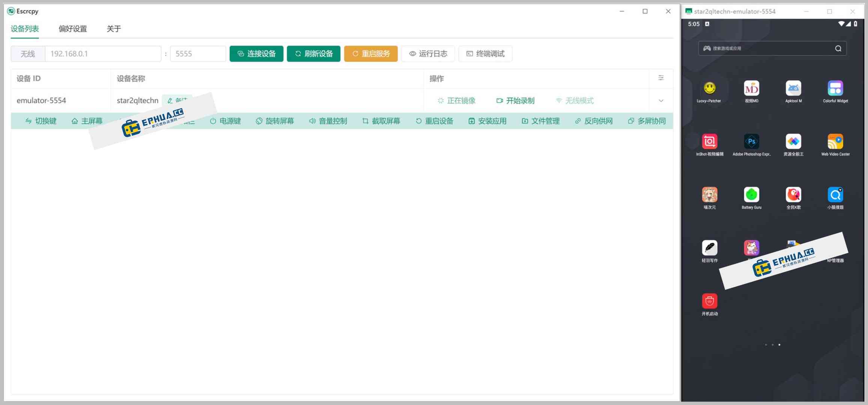
Task: Open InShot-视频编辑 app in emulator
Action: 709,145
